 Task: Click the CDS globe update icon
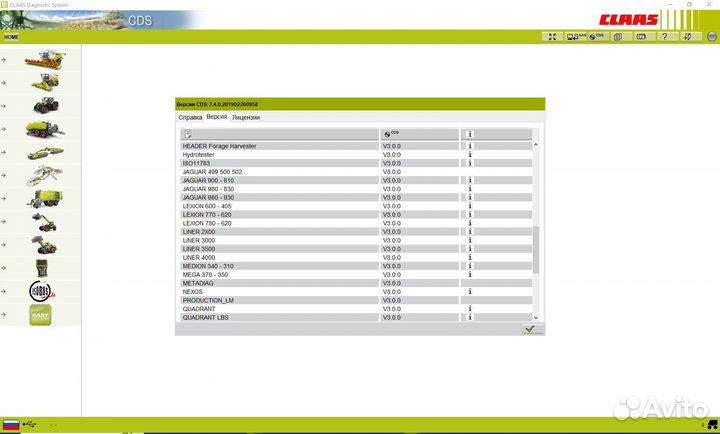(598, 37)
